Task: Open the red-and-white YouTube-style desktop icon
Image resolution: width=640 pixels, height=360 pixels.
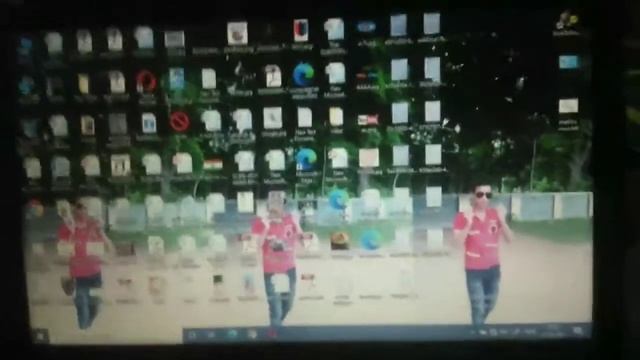Action: point(368,120)
